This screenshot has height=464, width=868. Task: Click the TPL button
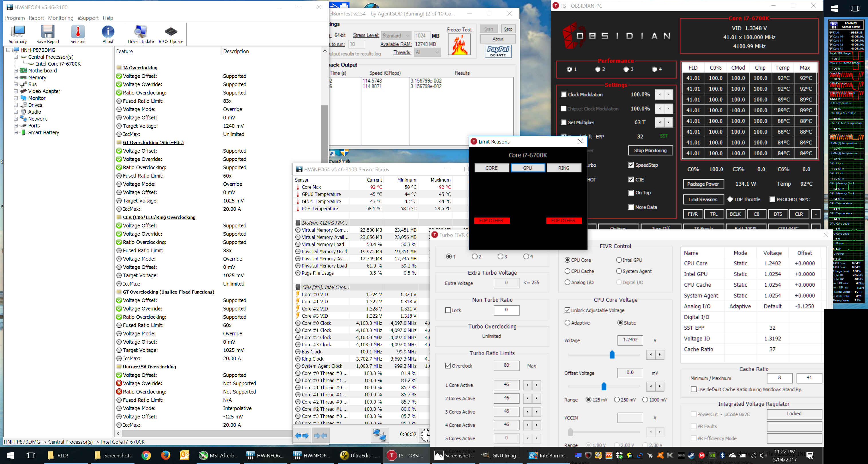714,214
